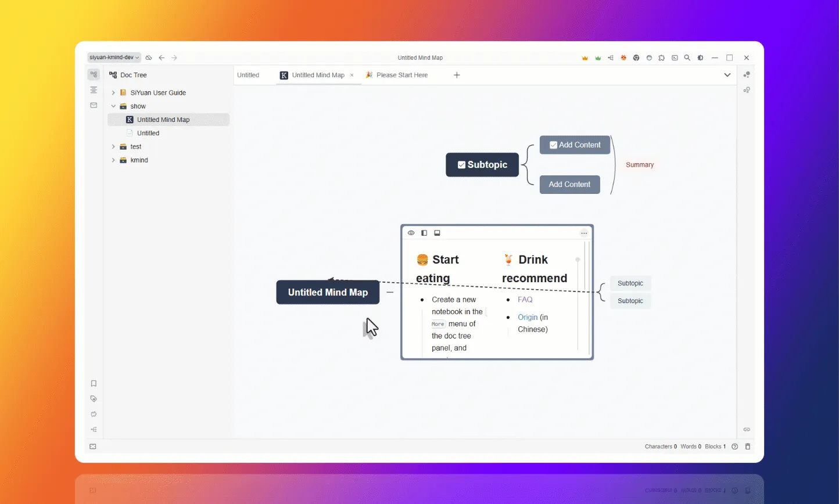Open the global graph icon in the right dock
The height and width of the screenshot is (504, 839).
pos(747,90)
